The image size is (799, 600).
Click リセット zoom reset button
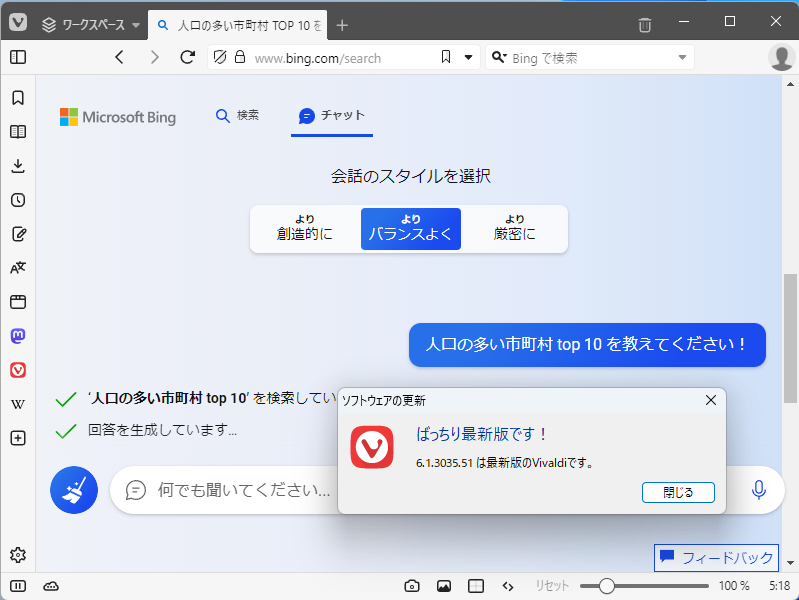[552, 586]
